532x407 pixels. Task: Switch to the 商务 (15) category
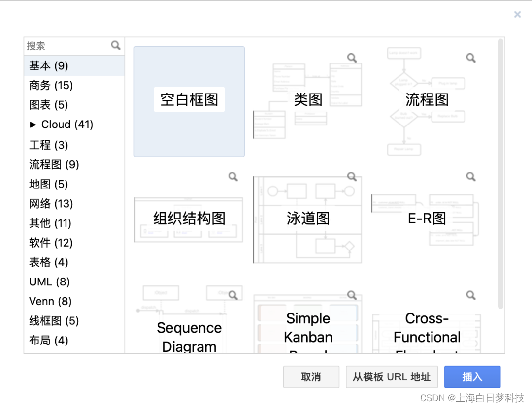click(x=51, y=85)
